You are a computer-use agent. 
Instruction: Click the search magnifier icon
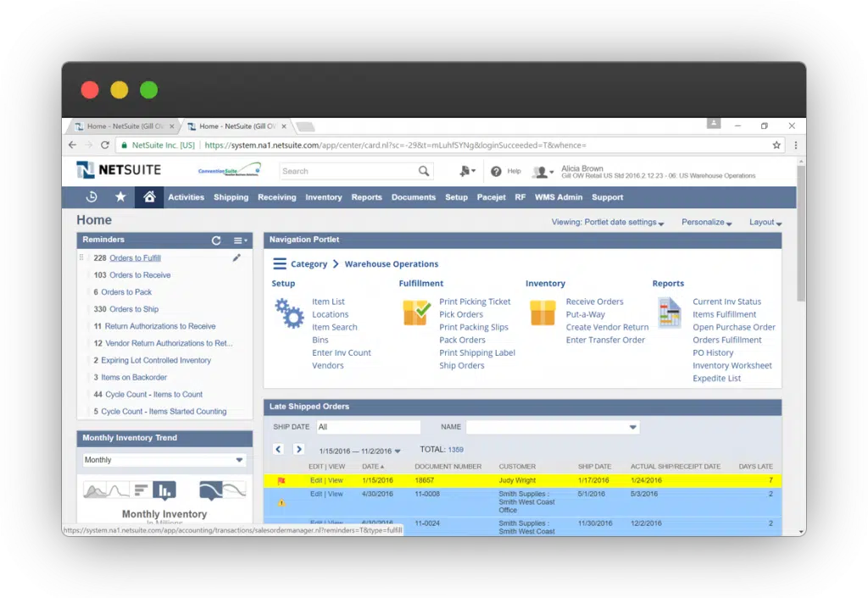424,171
